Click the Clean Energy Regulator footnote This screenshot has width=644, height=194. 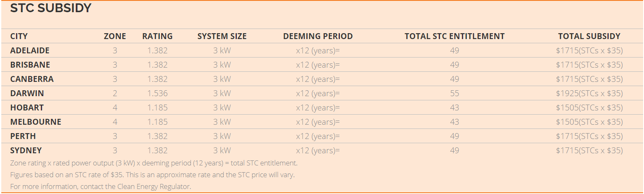101,186
